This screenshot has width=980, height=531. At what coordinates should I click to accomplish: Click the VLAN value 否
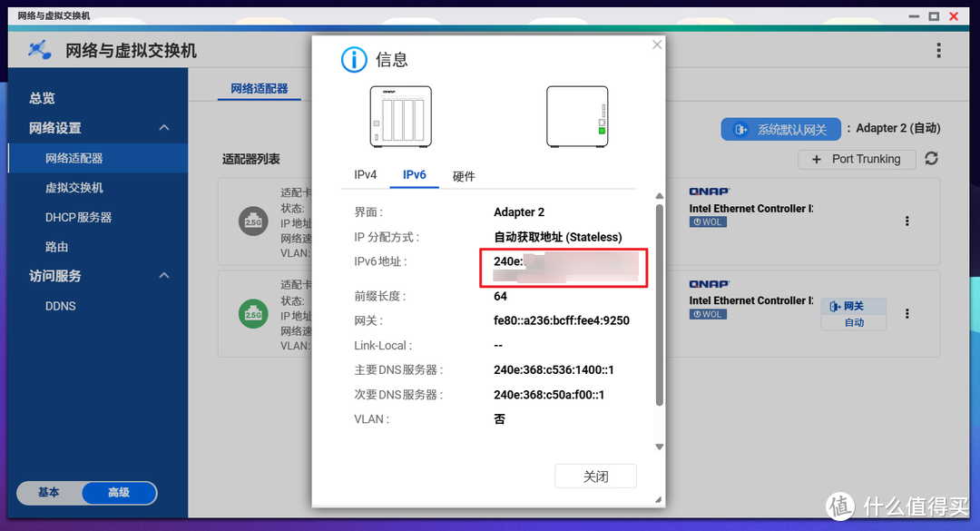[499, 419]
